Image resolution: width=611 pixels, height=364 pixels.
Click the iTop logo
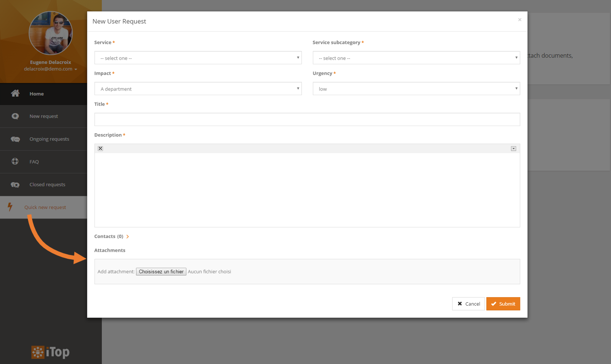(51, 352)
